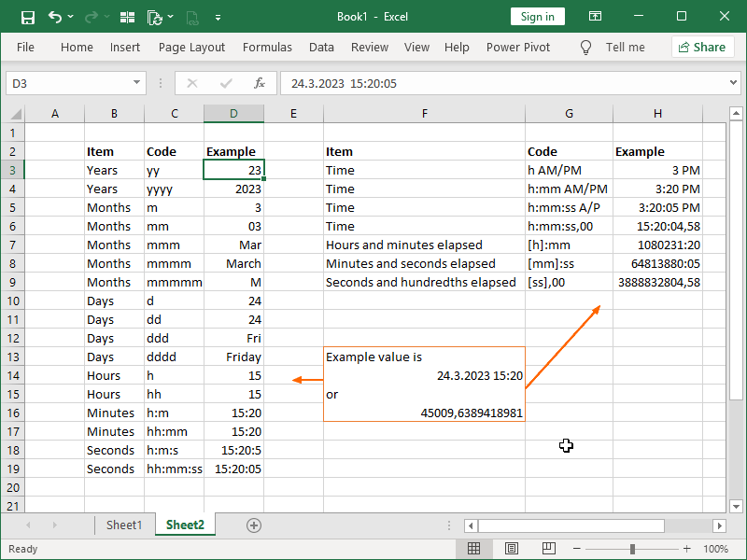Click the Save icon in Quick Access Toolbar
The width and height of the screenshot is (747, 560).
[x=27, y=16]
